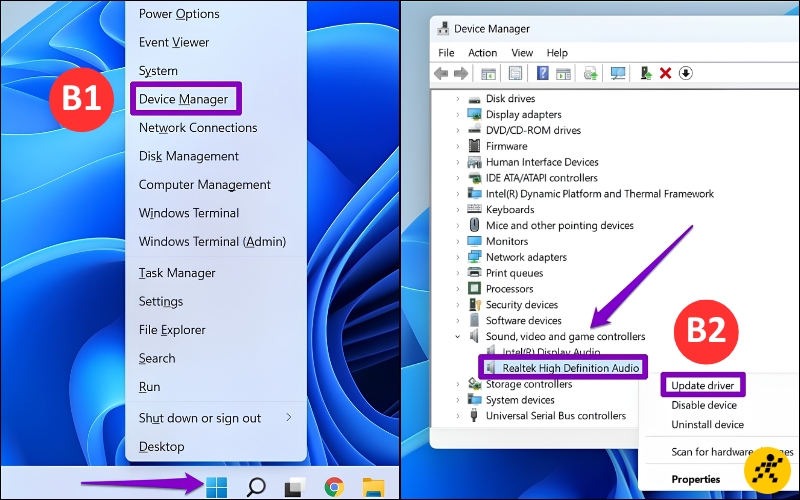Open Event Viewer from the Start context menu

(x=174, y=42)
